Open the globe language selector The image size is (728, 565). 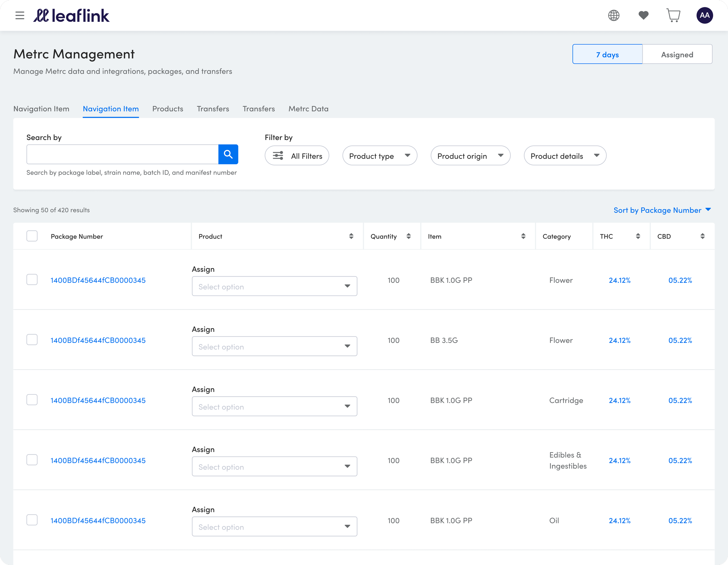pos(614,15)
